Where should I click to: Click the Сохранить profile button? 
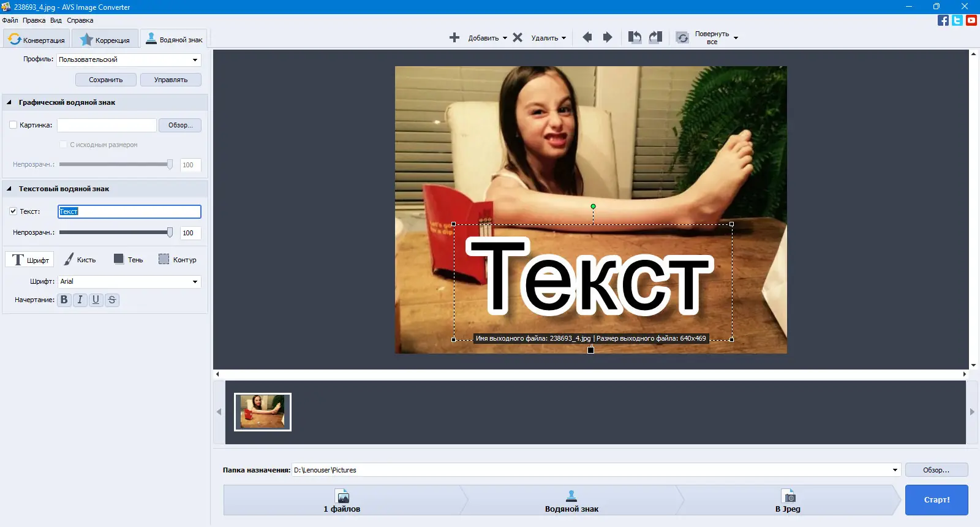click(106, 80)
